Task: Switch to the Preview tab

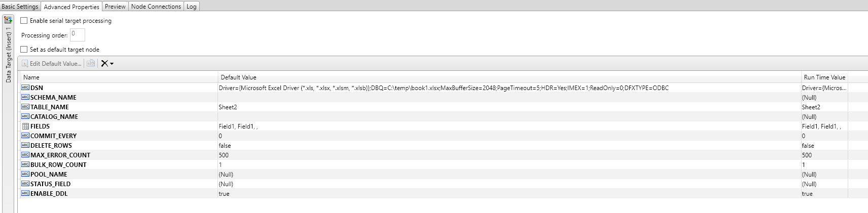Action: tap(115, 7)
